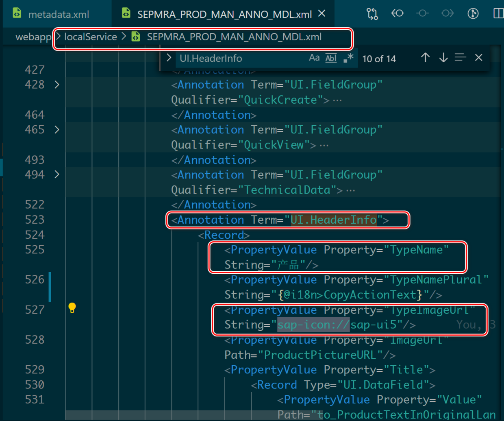Click the SEPMRA_PROD_MAN_ANNO_MDL.xml breadcrumb
Image resolution: width=504 pixels, height=421 pixels.
[234, 37]
